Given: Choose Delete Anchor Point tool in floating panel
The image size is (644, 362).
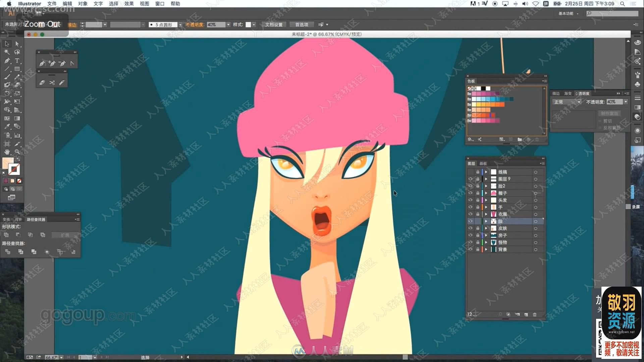Looking at the screenshot, I should (62, 63).
